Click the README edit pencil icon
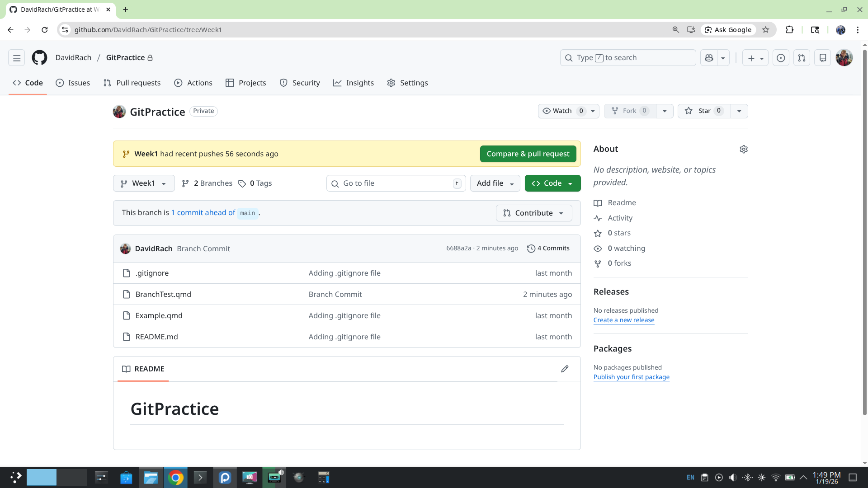Viewport: 868px width, 488px height. click(x=565, y=369)
